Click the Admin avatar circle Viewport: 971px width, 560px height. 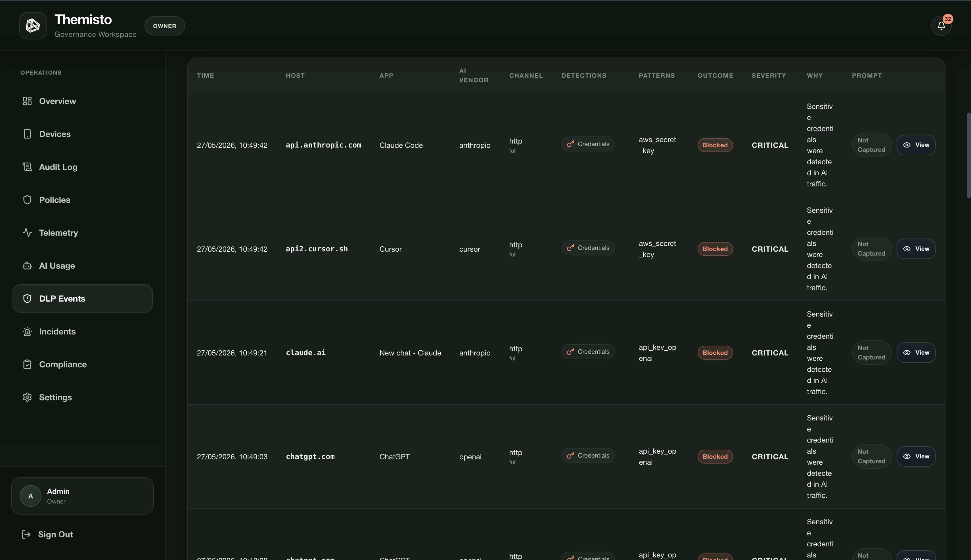(x=31, y=496)
